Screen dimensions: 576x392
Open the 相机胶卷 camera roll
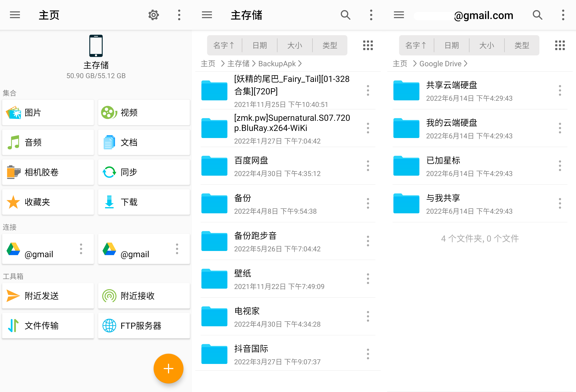pos(48,172)
